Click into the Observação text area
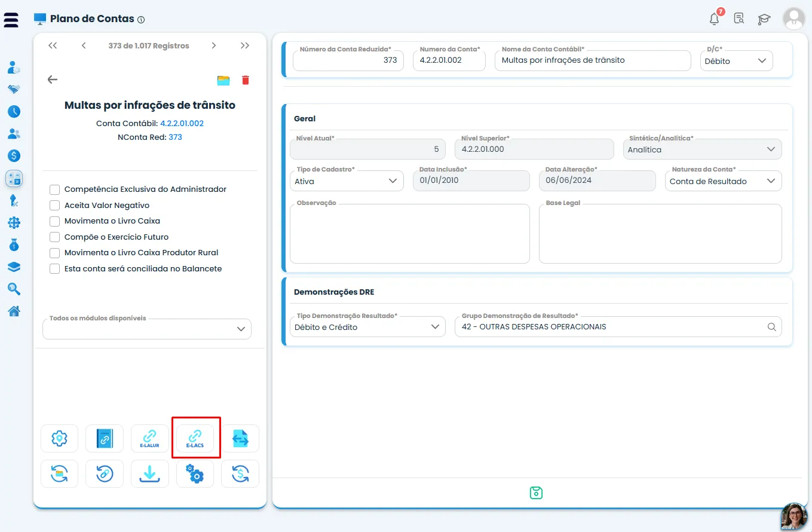The width and height of the screenshot is (812, 532). 410,234
